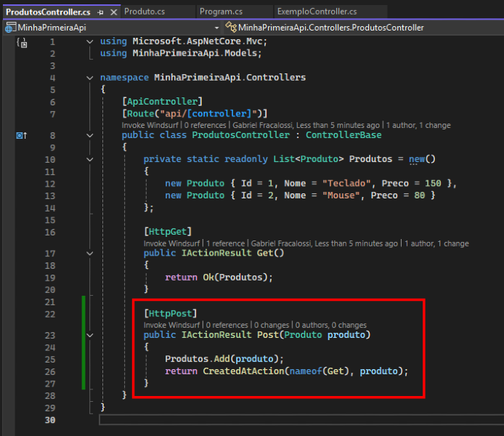Collapse the namespace block on line 4
This screenshot has width=504, height=436.
click(x=89, y=78)
